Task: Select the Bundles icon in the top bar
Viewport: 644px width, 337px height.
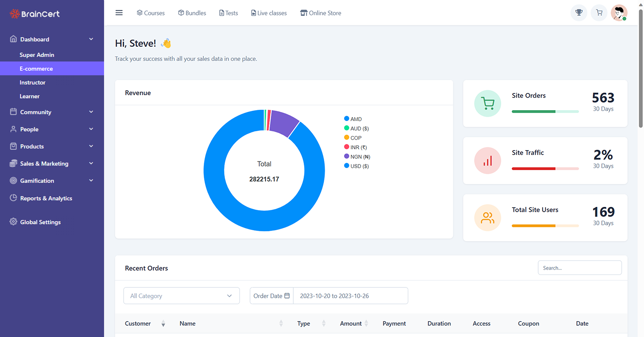Action: [x=192, y=13]
